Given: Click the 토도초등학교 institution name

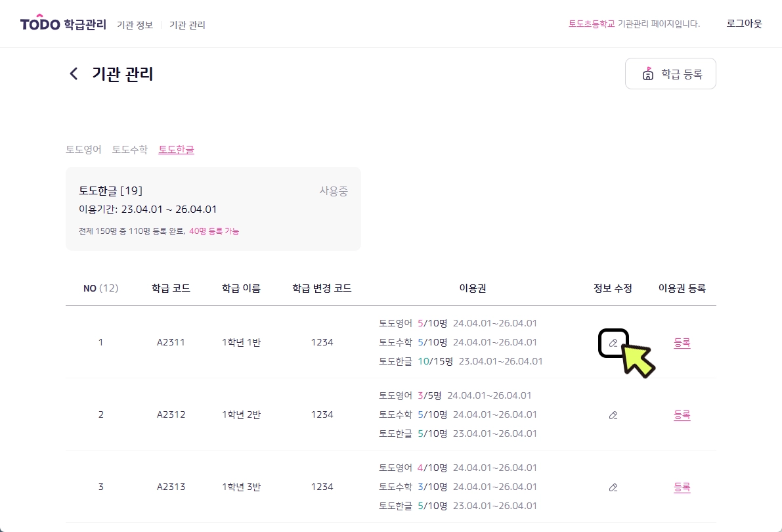Looking at the screenshot, I should [592, 24].
